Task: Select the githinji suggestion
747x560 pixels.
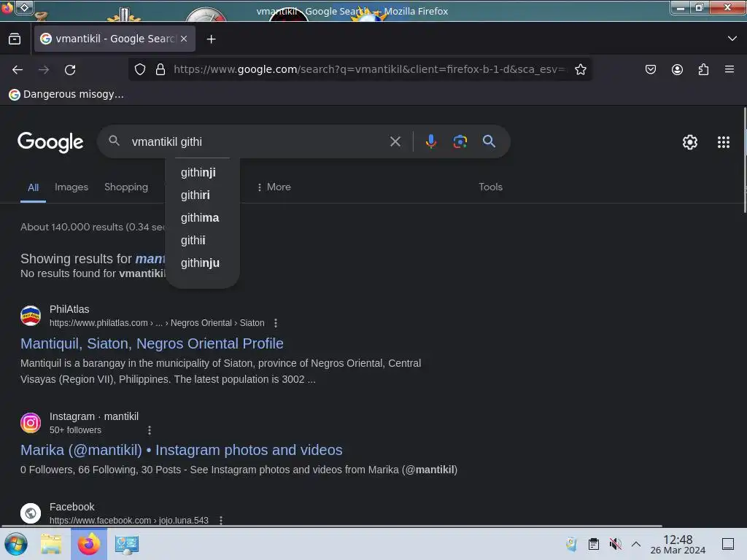Action: [x=198, y=172]
